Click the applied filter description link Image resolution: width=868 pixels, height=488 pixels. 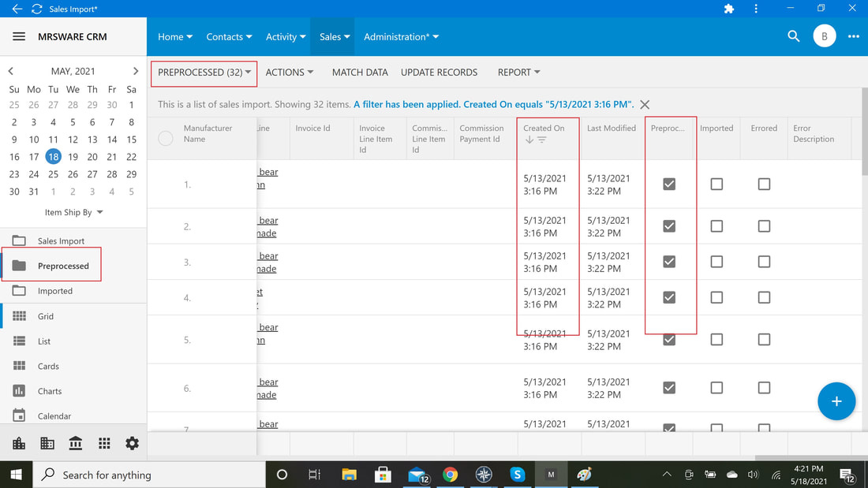(x=493, y=104)
